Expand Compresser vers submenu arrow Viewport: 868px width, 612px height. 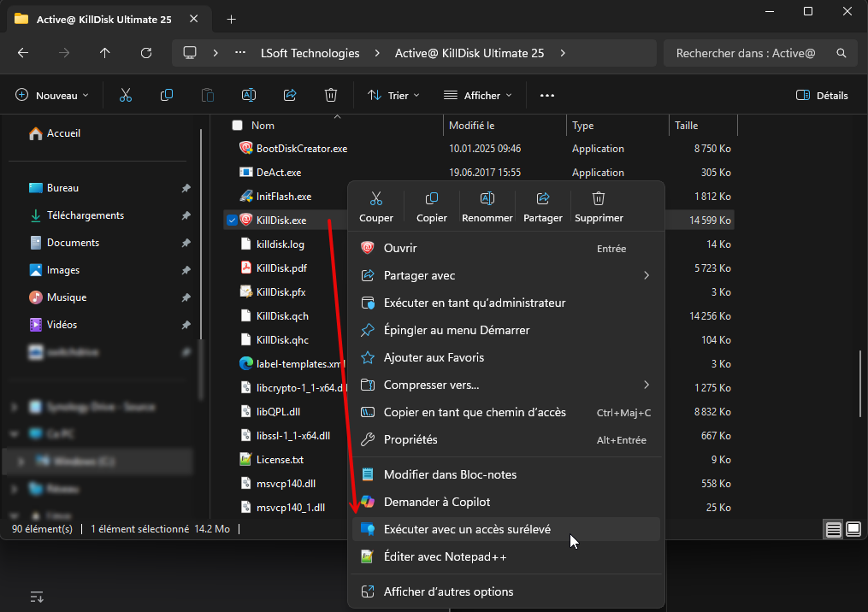646,385
